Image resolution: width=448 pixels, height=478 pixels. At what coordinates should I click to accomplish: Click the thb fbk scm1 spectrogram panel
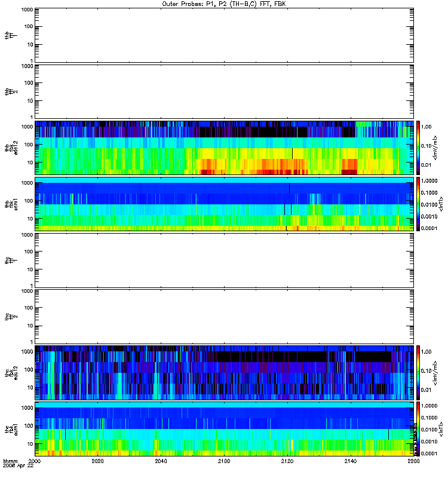coord(225,204)
